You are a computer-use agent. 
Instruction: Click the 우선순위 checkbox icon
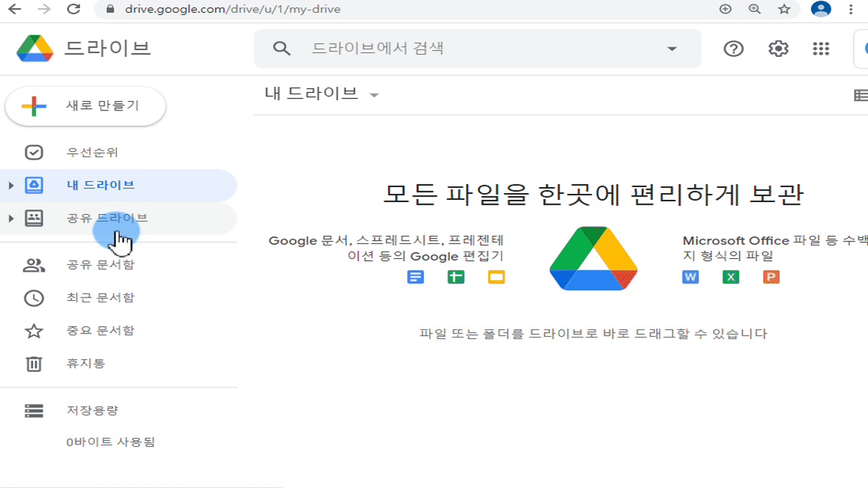(34, 152)
